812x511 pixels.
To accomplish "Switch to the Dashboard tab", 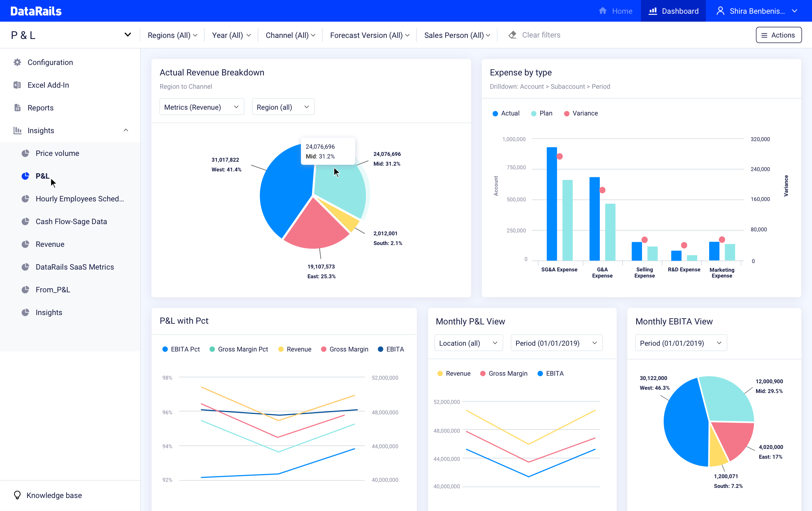I will coord(673,11).
